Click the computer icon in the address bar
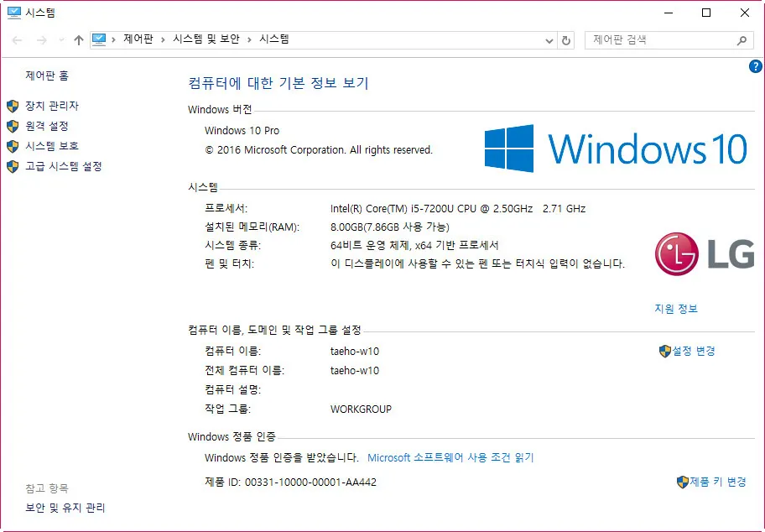This screenshot has height=532, width=765. (100, 39)
